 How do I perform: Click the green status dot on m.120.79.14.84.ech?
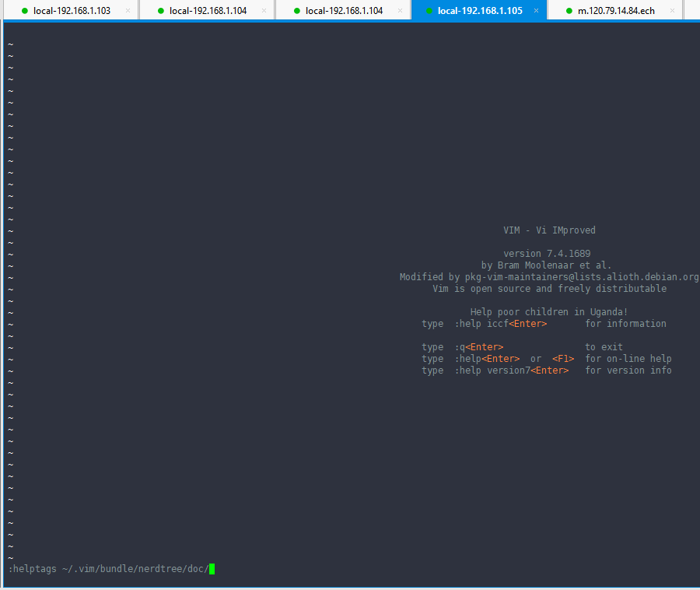click(569, 11)
